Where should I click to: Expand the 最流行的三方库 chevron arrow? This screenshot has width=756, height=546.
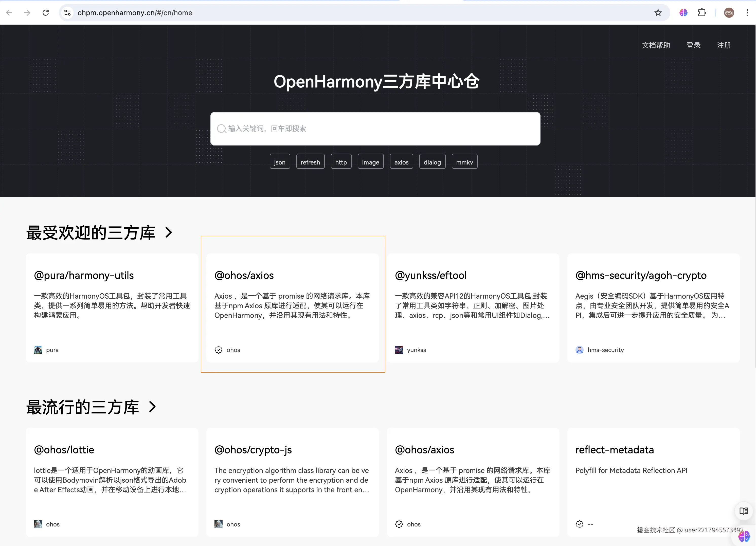click(x=152, y=407)
